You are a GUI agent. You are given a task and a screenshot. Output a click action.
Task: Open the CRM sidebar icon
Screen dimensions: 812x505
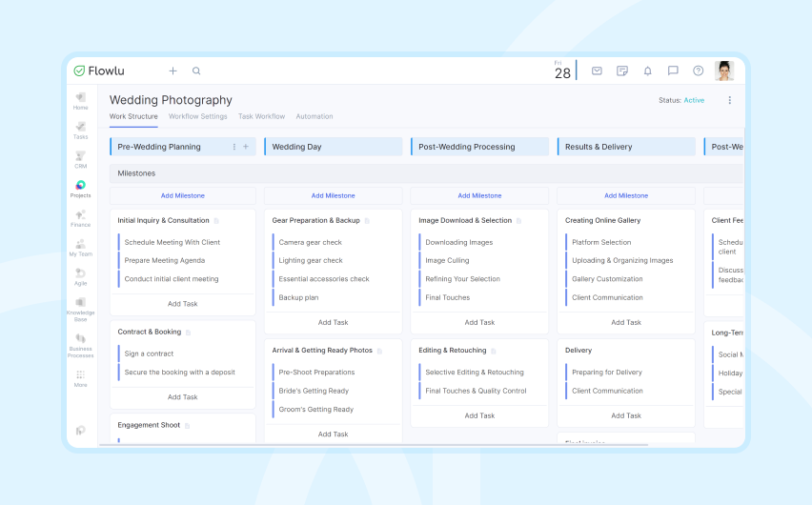coord(80,159)
